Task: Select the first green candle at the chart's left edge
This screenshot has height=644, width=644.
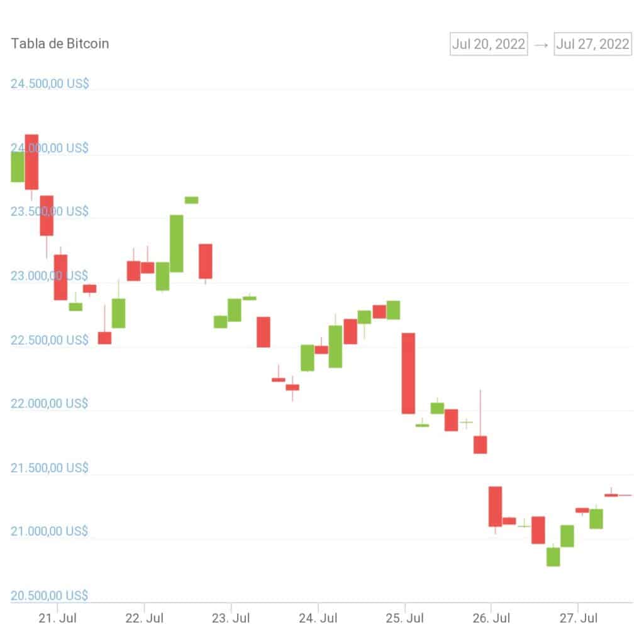Action: 17,167
